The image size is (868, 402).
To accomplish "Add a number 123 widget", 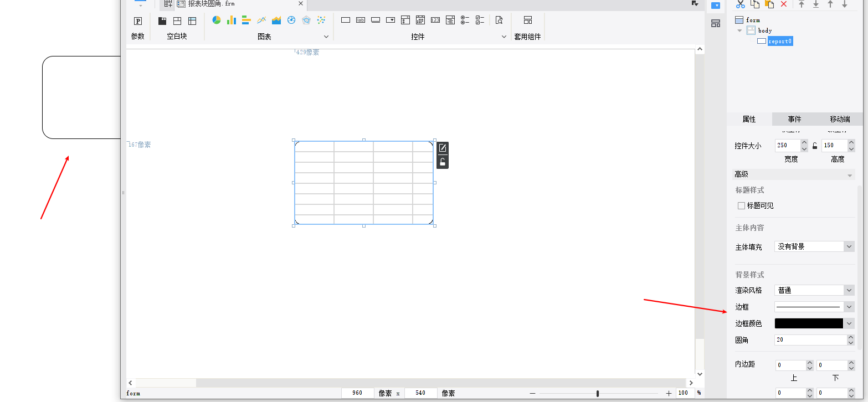I will point(435,20).
